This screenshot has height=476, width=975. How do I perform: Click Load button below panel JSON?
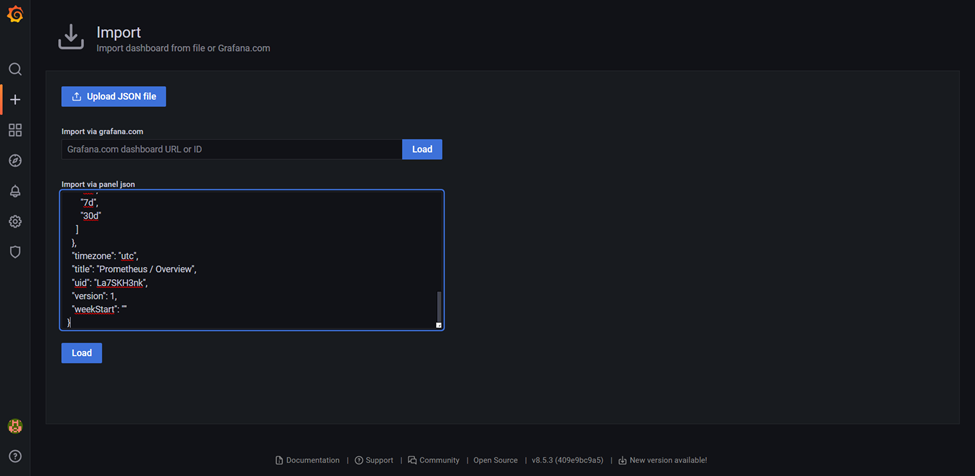pyautogui.click(x=81, y=353)
